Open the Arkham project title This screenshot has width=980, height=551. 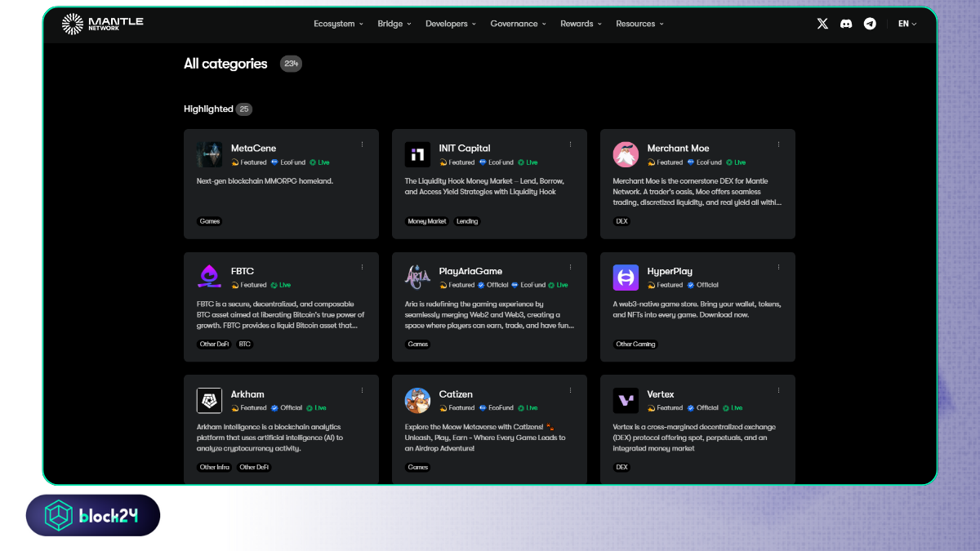(x=247, y=394)
